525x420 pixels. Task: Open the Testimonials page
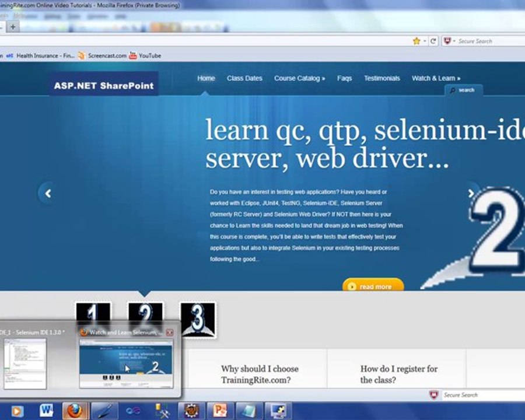[x=381, y=78]
